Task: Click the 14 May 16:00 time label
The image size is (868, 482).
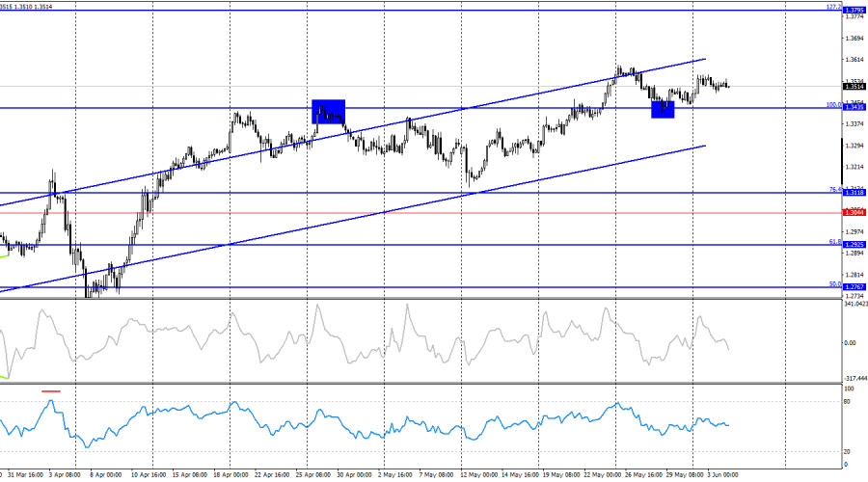Action: tap(519, 475)
